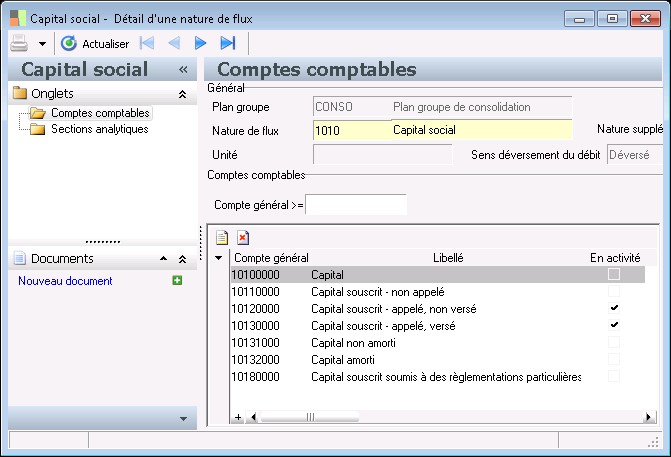
Task: Open grid column options dropdown triangle
Action: click(219, 258)
